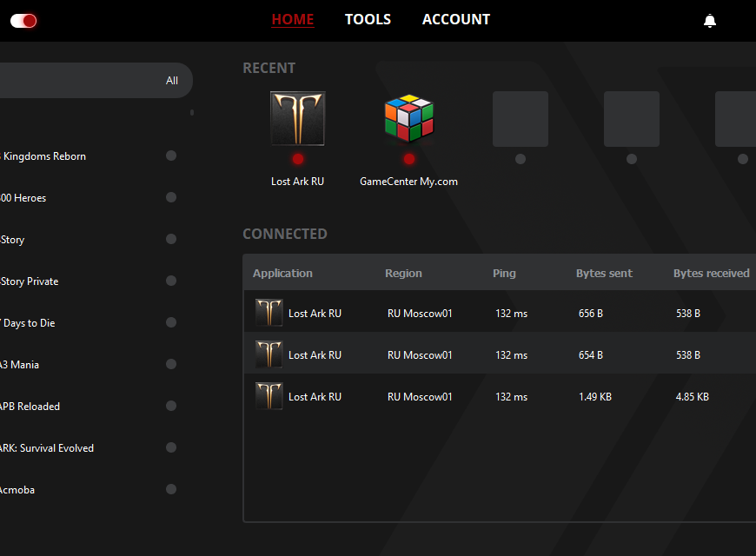Viewport: 756px width, 556px height.
Task: Toggle the Story Private status dot
Action: click(x=171, y=281)
